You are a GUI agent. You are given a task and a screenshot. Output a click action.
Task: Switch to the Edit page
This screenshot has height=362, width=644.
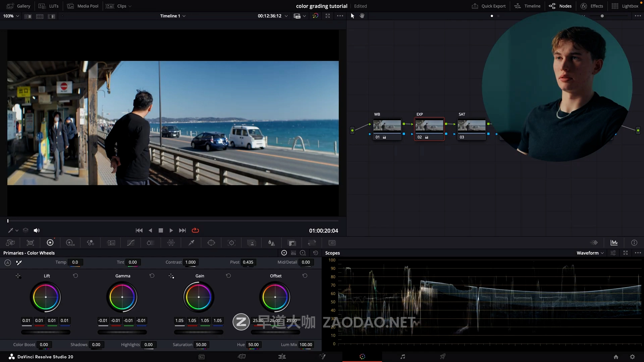[282, 357]
